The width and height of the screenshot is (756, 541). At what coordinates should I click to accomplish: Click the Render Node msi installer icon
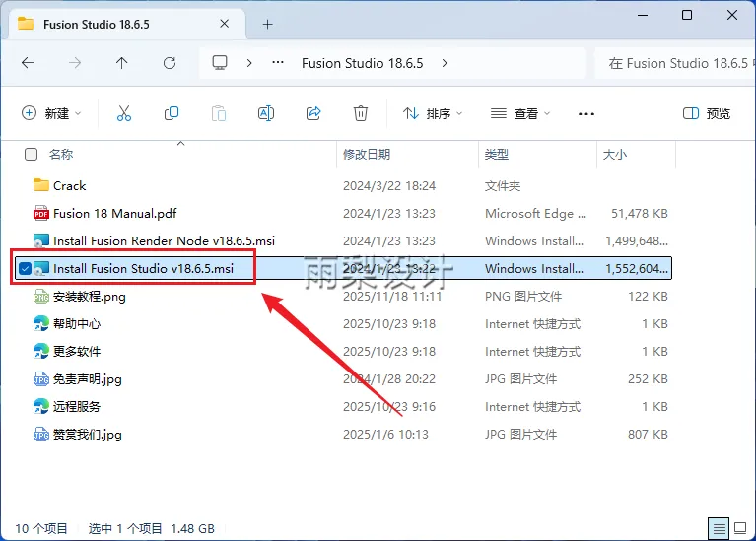coord(41,240)
